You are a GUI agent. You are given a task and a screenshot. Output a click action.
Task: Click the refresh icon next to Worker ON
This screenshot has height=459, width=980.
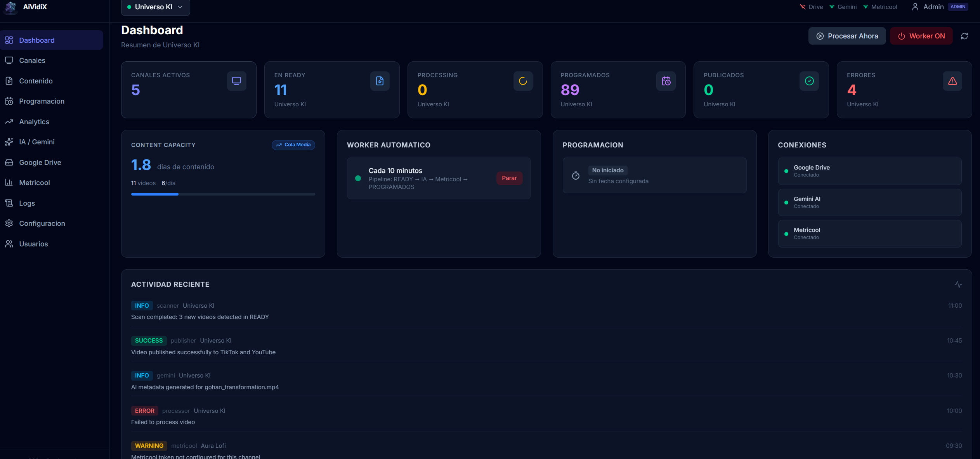pyautogui.click(x=965, y=36)
